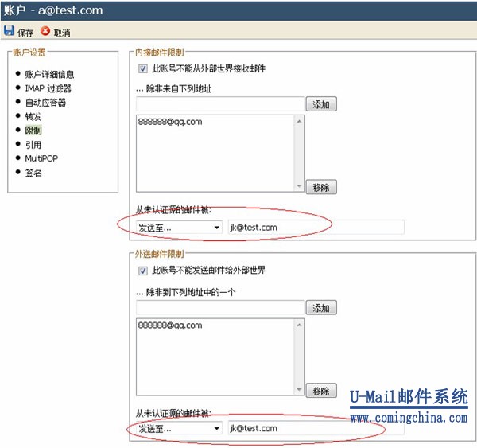Image resolution: width=477 pixels, height=448 pixels.
Task: Click the 保存 label in toolbar
Action: coord(25,33)
